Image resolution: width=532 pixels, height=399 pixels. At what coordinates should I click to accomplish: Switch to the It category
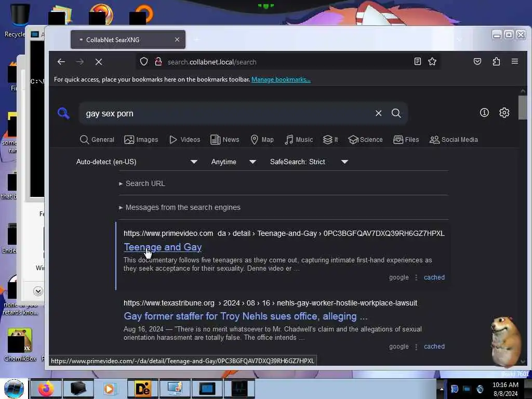click(330, 139)
